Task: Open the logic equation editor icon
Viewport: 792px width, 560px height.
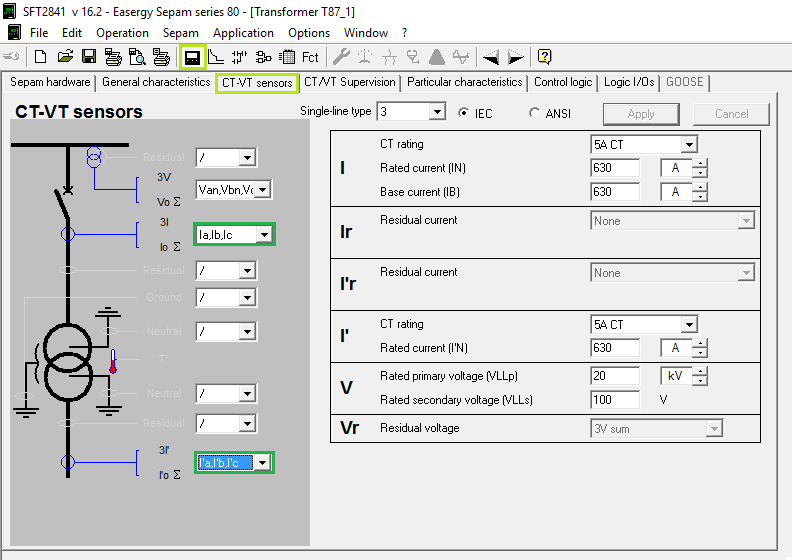Action: click(x=263, y=57)
